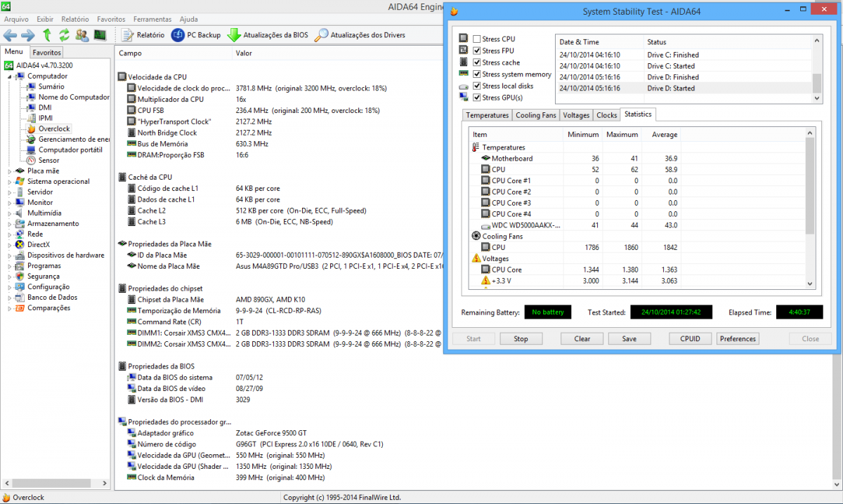
Task: Click the Sistema operacional Windows flag icon
Action: click(20, 181)
